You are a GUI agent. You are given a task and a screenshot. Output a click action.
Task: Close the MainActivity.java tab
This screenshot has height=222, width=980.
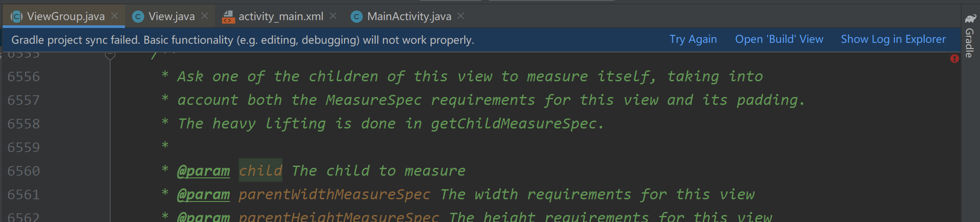pyautogui.click(x=461, y=16)
